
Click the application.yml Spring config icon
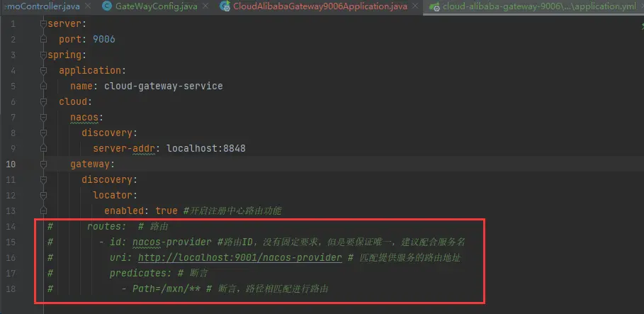pos(434,6)
